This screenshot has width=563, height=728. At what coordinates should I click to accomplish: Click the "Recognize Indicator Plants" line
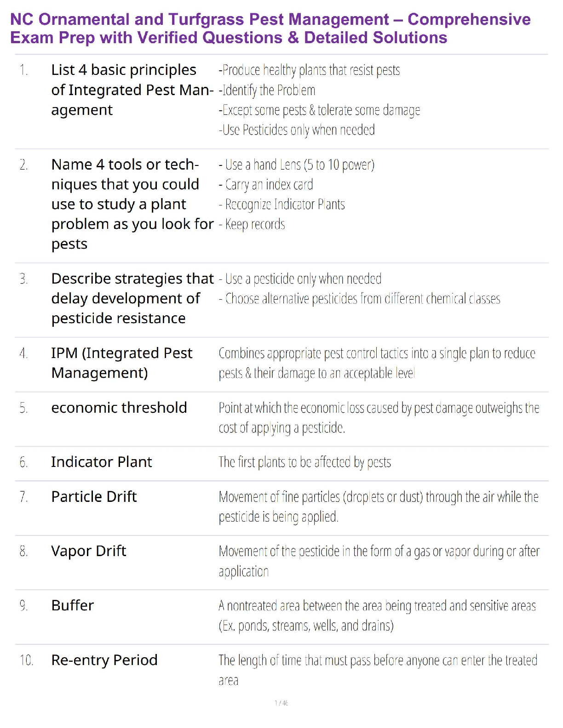[x=282, y=205]
